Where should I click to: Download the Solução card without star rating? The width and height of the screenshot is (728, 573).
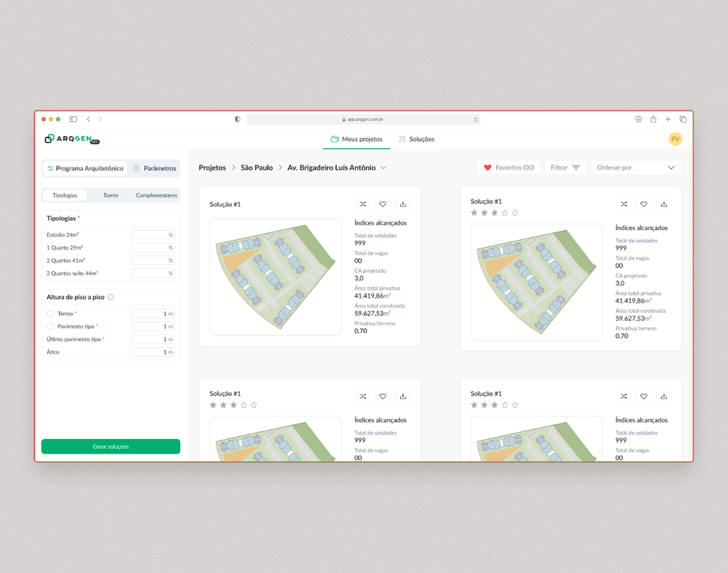pos(403,204)
